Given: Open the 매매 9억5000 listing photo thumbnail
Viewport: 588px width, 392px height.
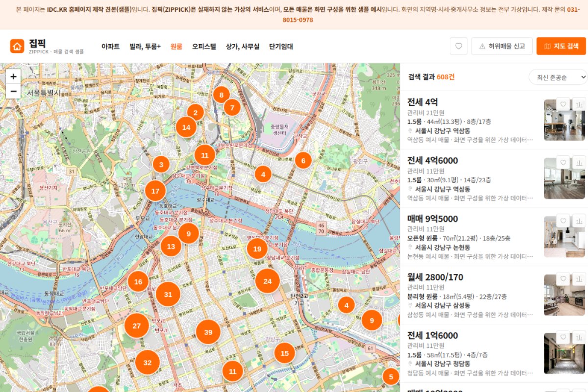Looking at the screenshot, I should 564,237.
